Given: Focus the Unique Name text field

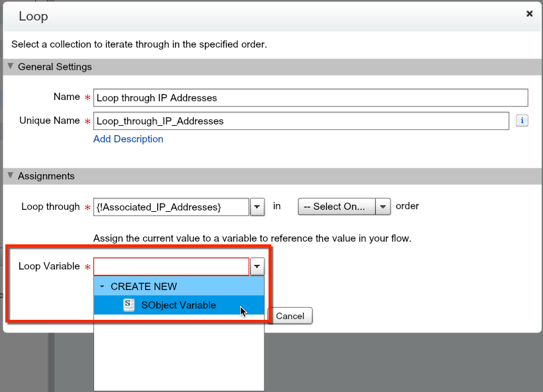Looking at the screenshot, I should click(x=301, y=121).
